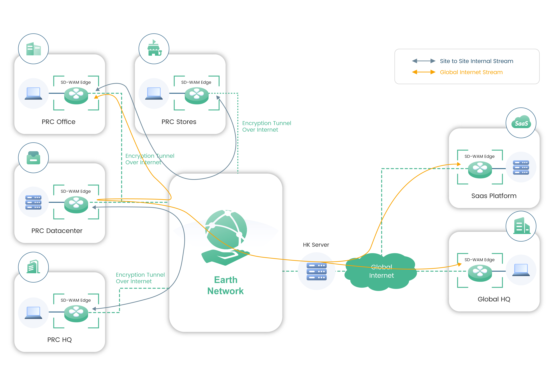
Task: Click the PRC Stores SD-WAM Edge router
Action: pos(196,96)
